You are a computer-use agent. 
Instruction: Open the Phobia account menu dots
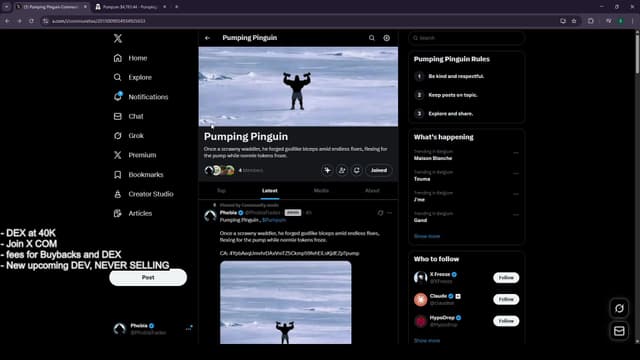189,328
